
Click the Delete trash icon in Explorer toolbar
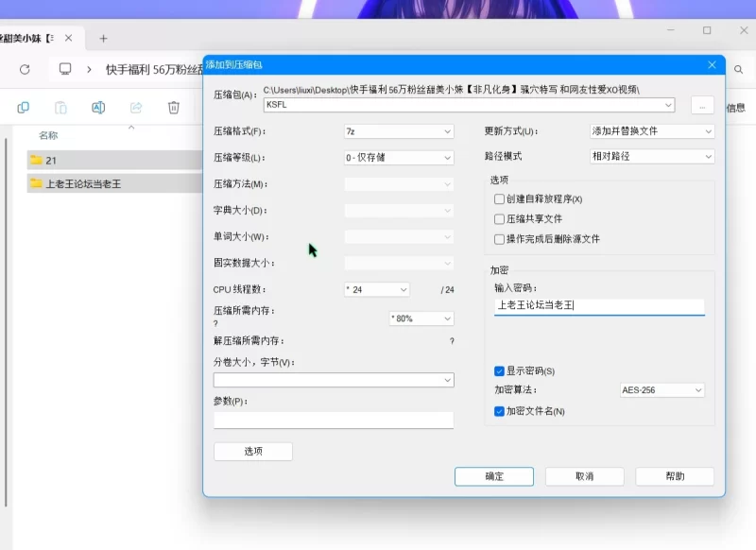click(x=173, y=108)
